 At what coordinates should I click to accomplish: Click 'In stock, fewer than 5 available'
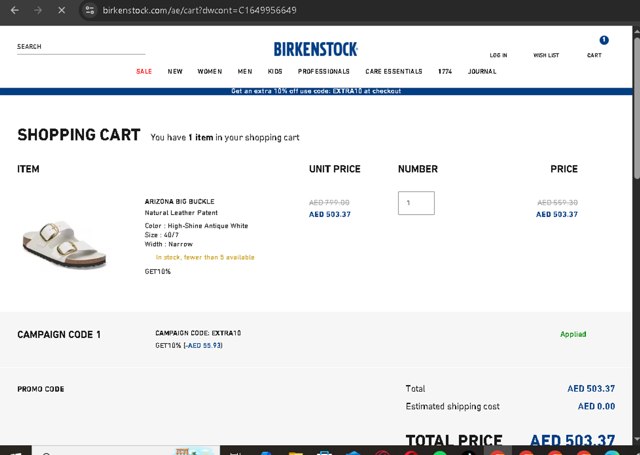pos(205,257)
